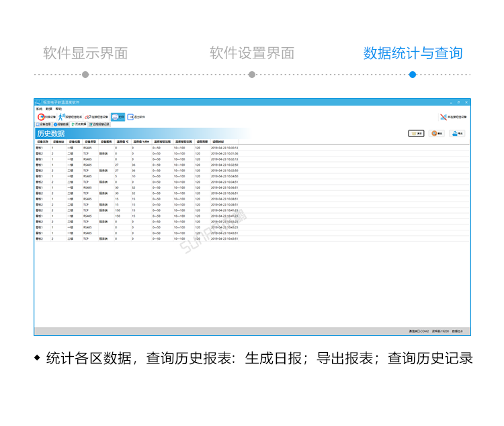Click the first button left of query
Screen dimensions: 504x426
coord(416,134)
